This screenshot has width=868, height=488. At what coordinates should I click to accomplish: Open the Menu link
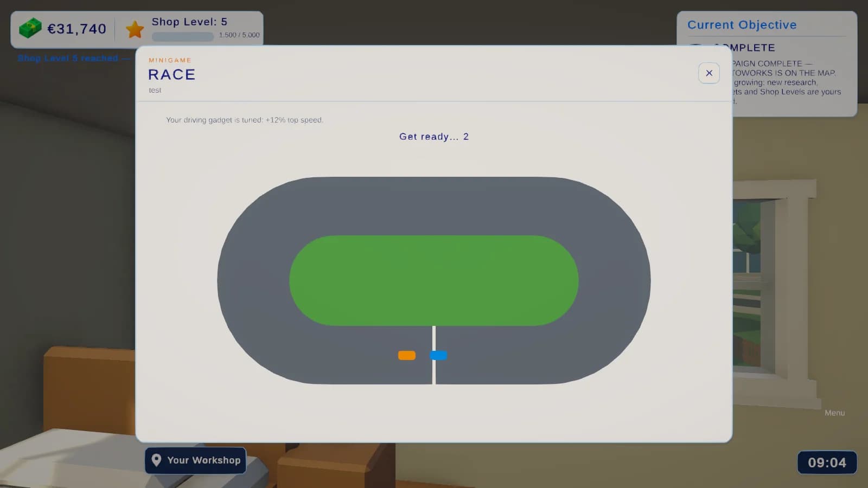tap(834, 413)
